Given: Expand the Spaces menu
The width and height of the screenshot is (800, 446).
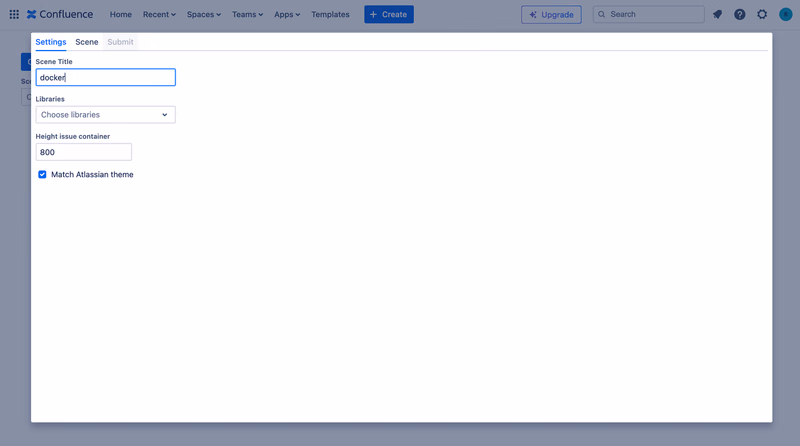Looking at the screenshot, I should coord(204,14).
